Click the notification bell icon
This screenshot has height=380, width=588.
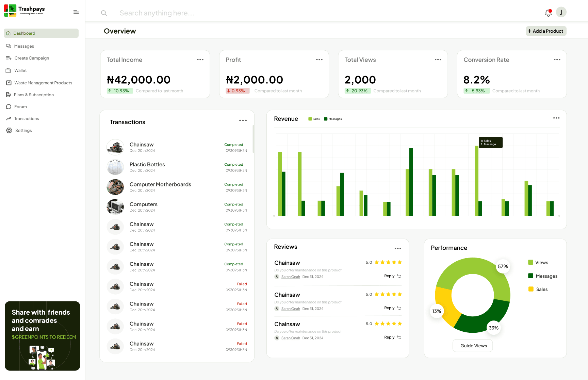(548, 13)
